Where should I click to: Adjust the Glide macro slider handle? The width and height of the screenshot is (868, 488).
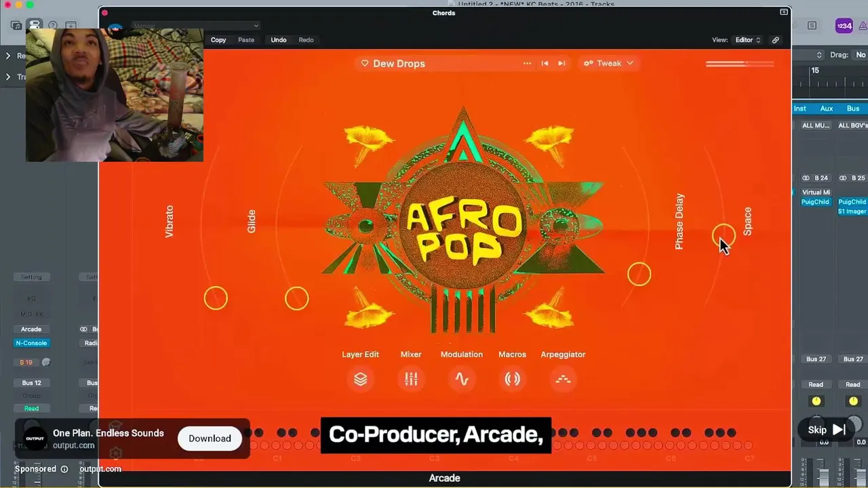pyautogui.click(x=296, y=298)
